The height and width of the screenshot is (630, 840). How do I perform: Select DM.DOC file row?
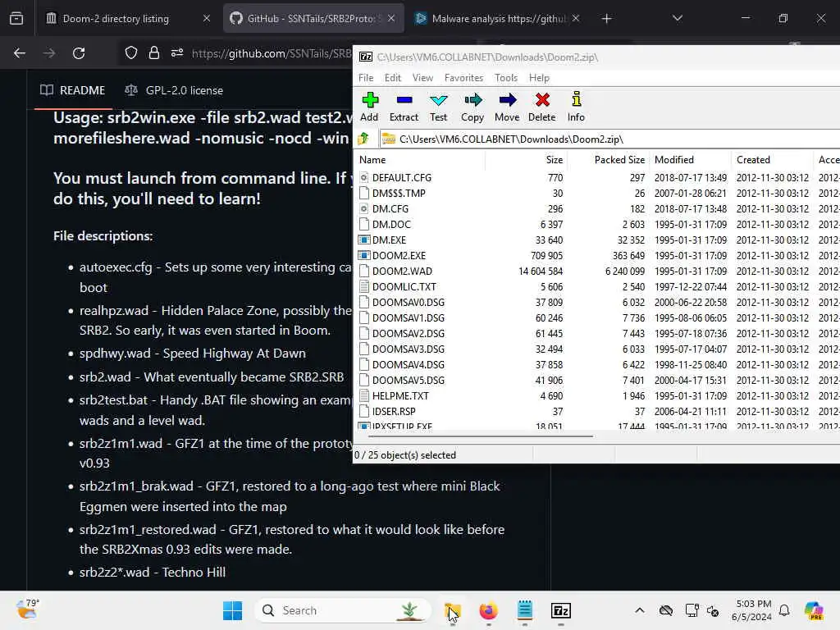point(596,224)
